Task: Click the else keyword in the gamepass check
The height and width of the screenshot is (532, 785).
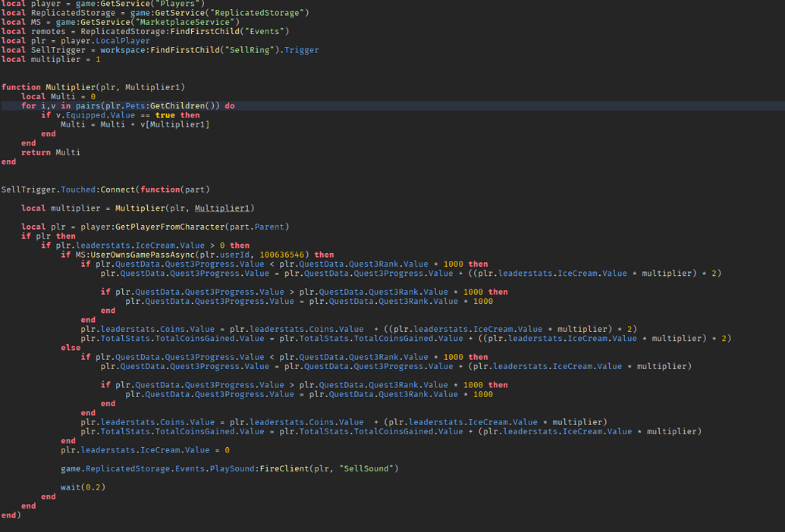Action: point(70,347)
